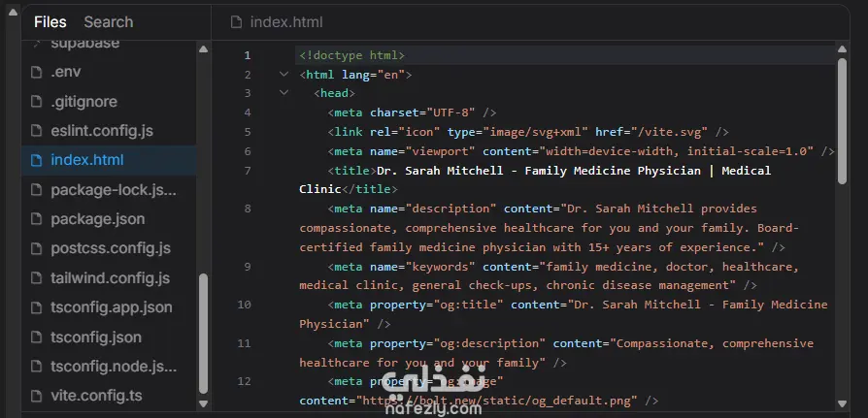
Task: Click the editor scrollbar down arrow
Action: coord(842,403)
